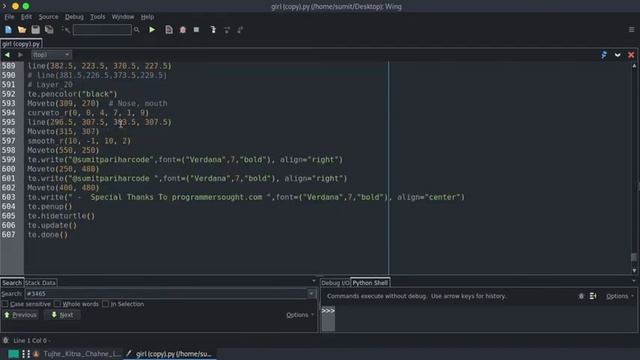The width and height of the screenshot is (640, 360).
Task: Click the active range icon in Python Shell header
Action: click(593, 296)
